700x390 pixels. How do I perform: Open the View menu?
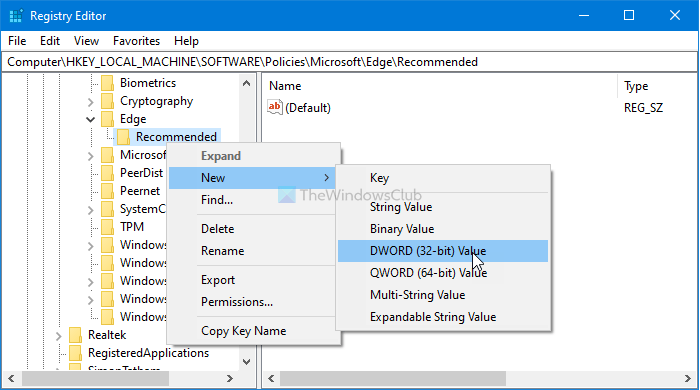click(86, 41)
